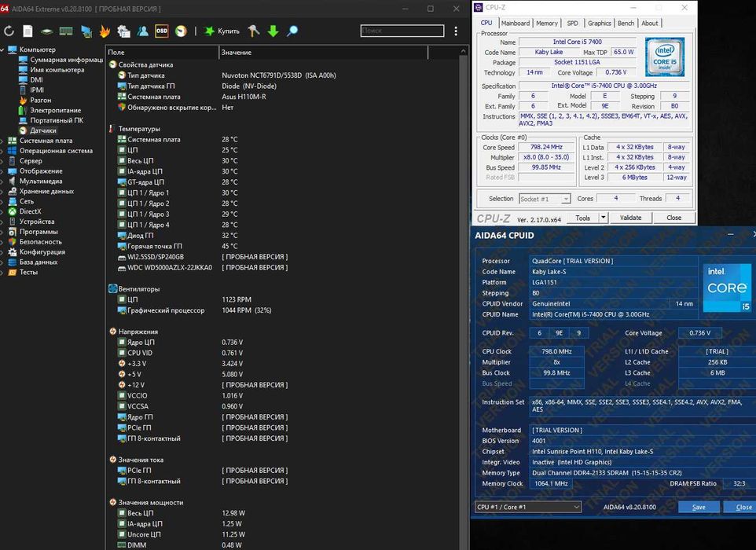
Task: Click the memory module icon in AIDA64 toolbar
Action: (x=66, y=31)
